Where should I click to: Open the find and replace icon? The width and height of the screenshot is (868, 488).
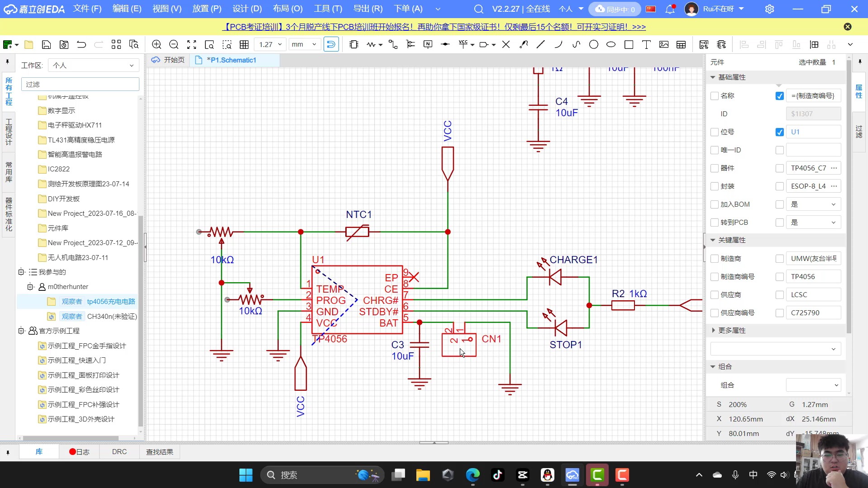point(134,44)
